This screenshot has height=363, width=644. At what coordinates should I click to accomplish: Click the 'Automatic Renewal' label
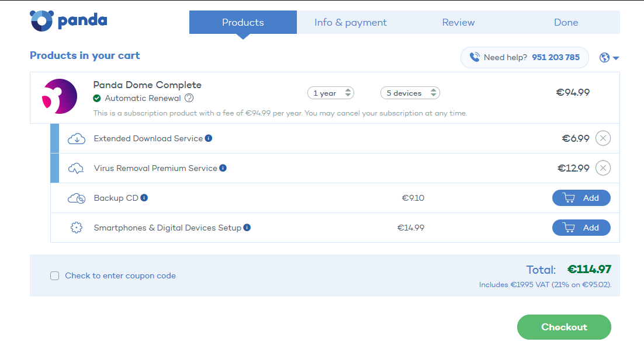[143, 98]
